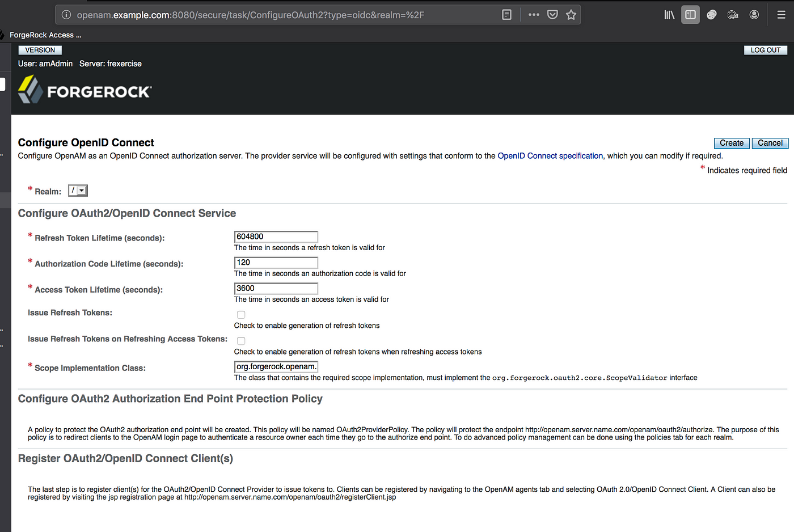The width and height of the screenshot is (794, 532).
Task: Open page actions three-dots menu
Action: click(x=534, y=15)
